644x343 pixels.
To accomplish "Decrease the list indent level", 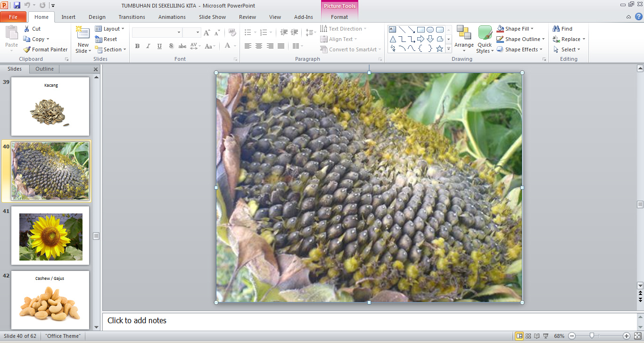I will pyautogui.click(x=284, y=33).
